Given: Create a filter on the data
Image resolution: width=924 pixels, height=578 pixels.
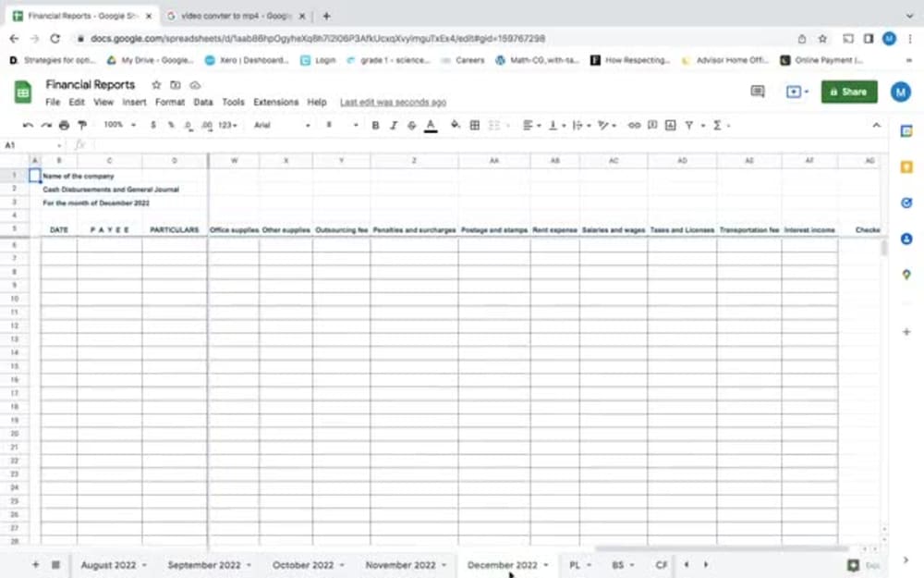Looking at the screenshot, I should pos(689,125).
